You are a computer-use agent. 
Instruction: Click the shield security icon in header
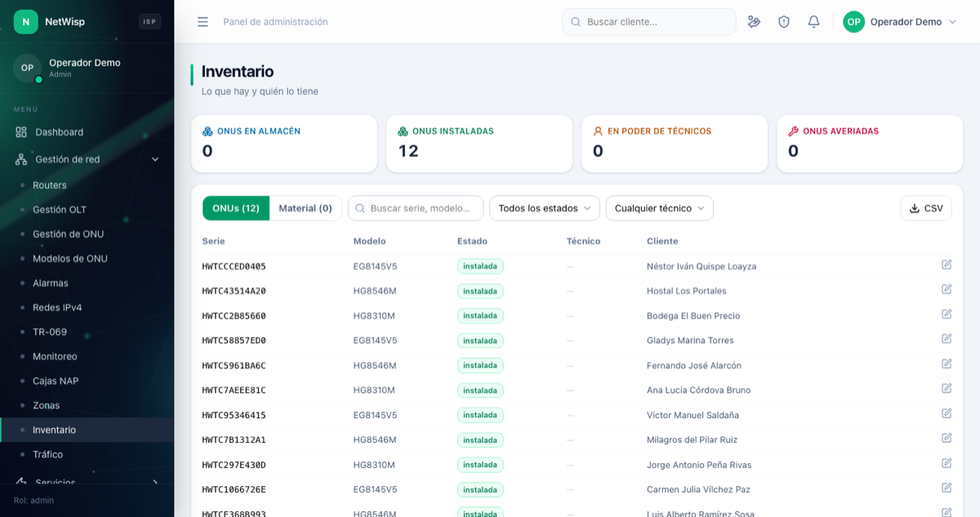click(x=784, y=22)
